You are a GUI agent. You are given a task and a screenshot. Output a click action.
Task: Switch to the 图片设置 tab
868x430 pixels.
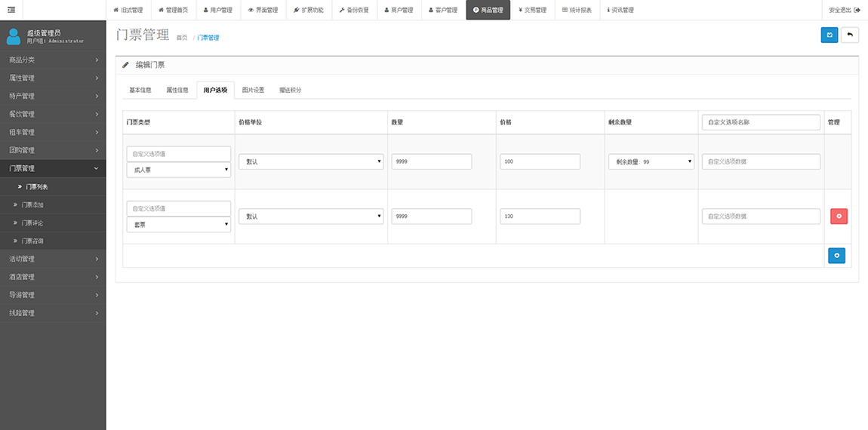click(253, 91)
